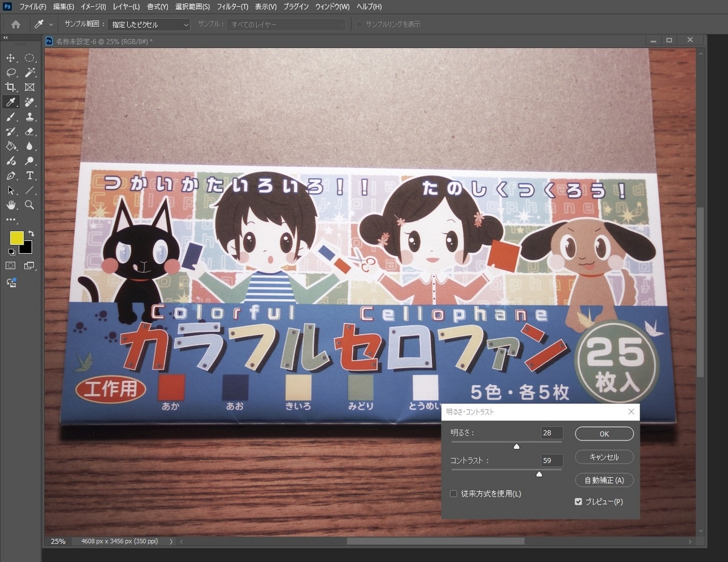Screen dimensions: 728x562
Task: Select the Move tool
Action: pos(10,58)
